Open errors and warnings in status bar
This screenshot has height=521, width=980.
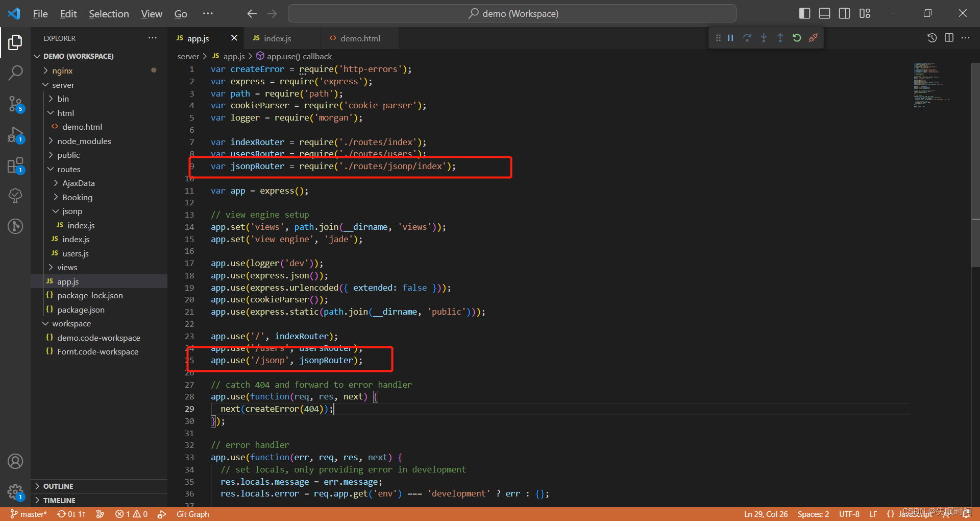(132, 514)
